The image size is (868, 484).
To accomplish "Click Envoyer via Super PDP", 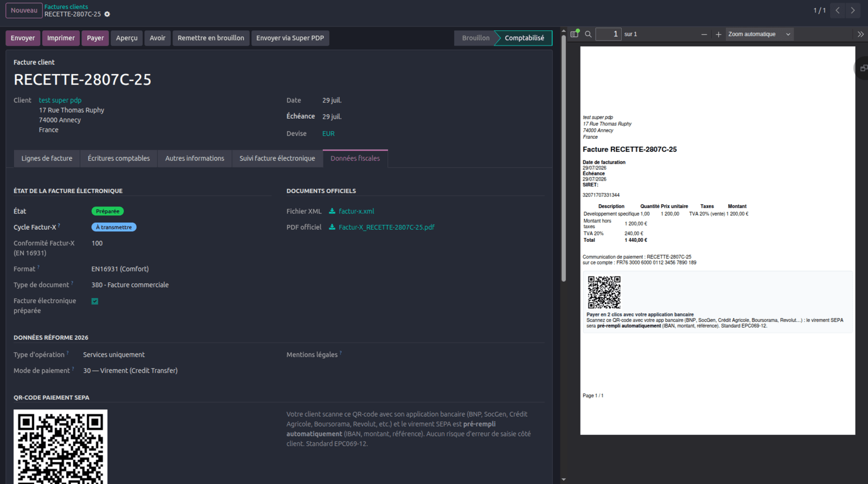I will coord(290,38).
